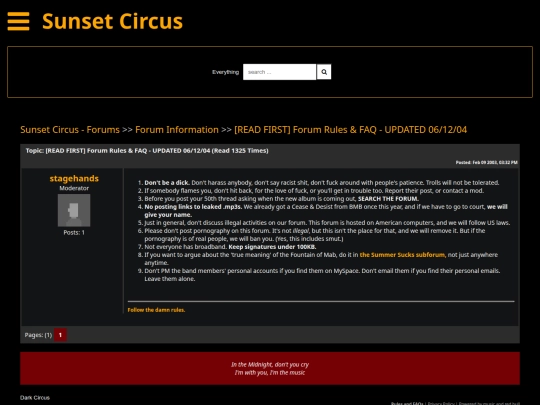Click the stagehands avatar image
This screenshot has height=405, width=540.
(74, 210)
